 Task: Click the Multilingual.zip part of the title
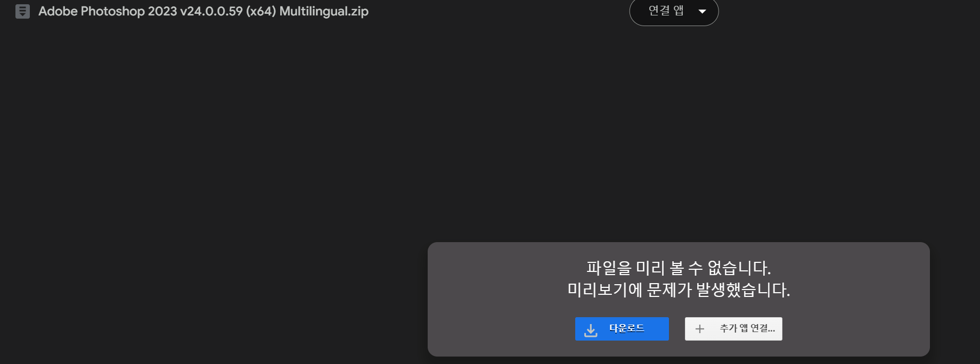pos(324,11)
